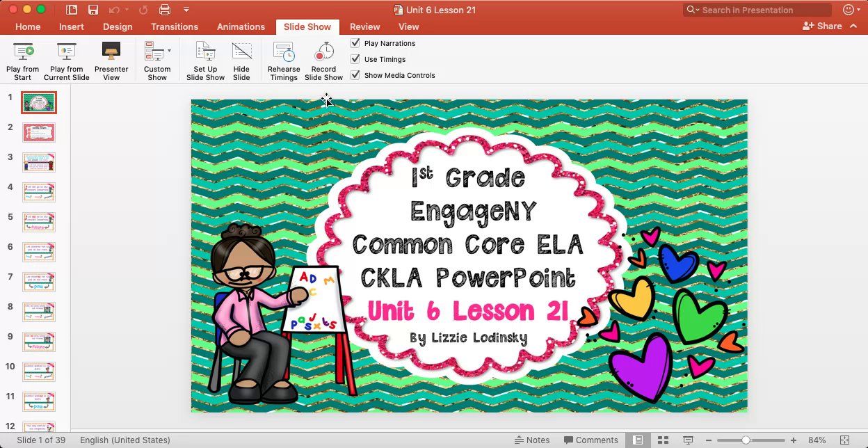Select slide 10 thumbnail

pyautogui.click(x=39, y=372)
